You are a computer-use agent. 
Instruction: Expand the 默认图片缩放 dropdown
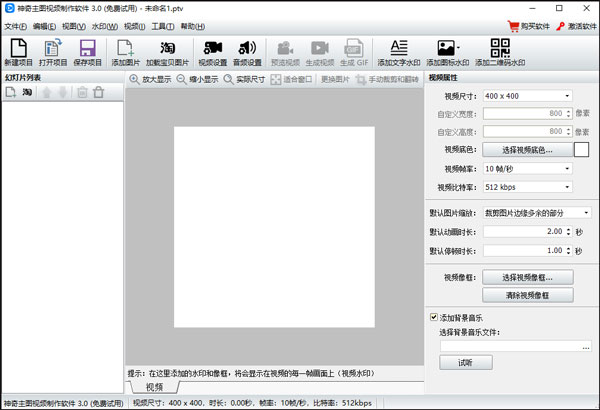point(586,212)
